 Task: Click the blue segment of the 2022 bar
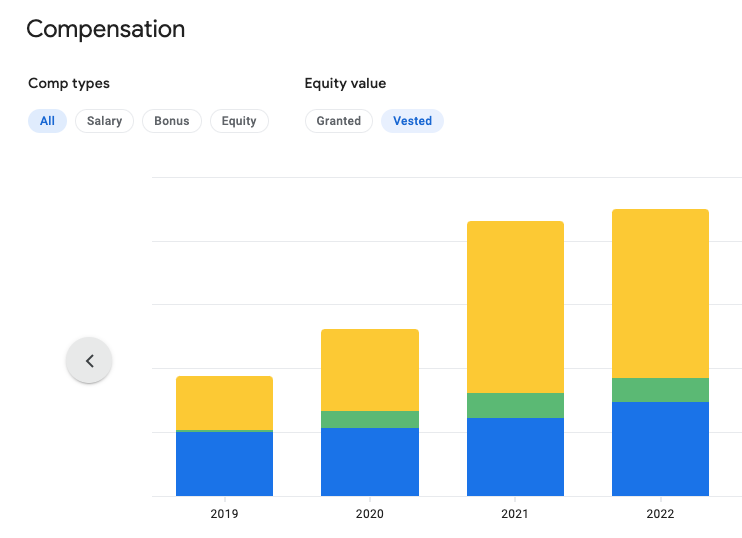[660, 448]
